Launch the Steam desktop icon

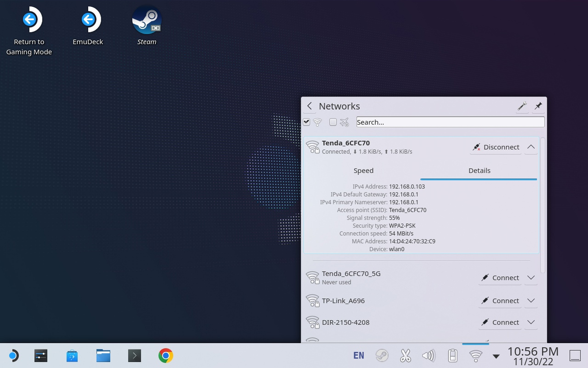(147, 26)
